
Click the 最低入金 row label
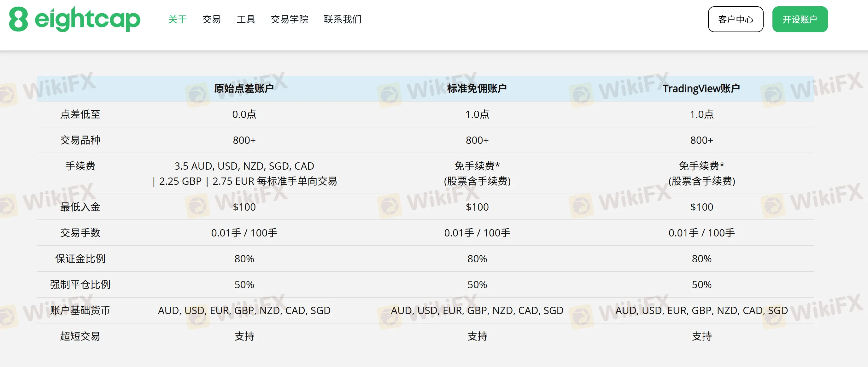[80, 207]
